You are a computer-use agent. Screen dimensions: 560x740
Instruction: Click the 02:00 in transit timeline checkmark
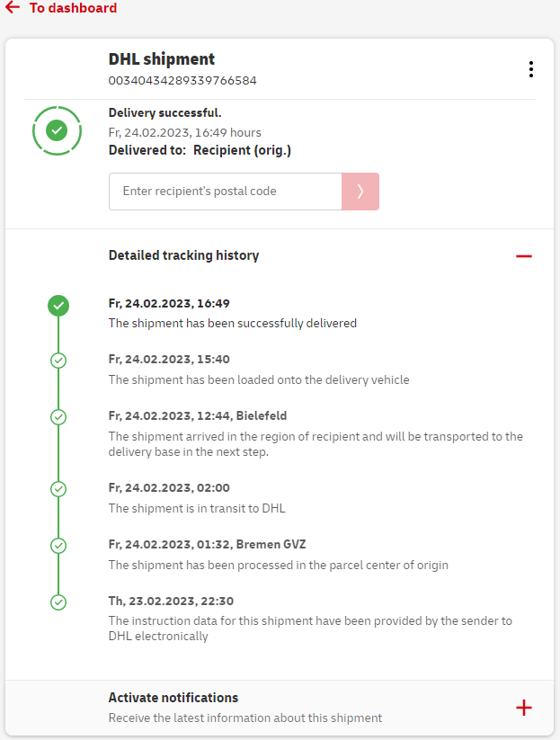click(x=58, y=489)
